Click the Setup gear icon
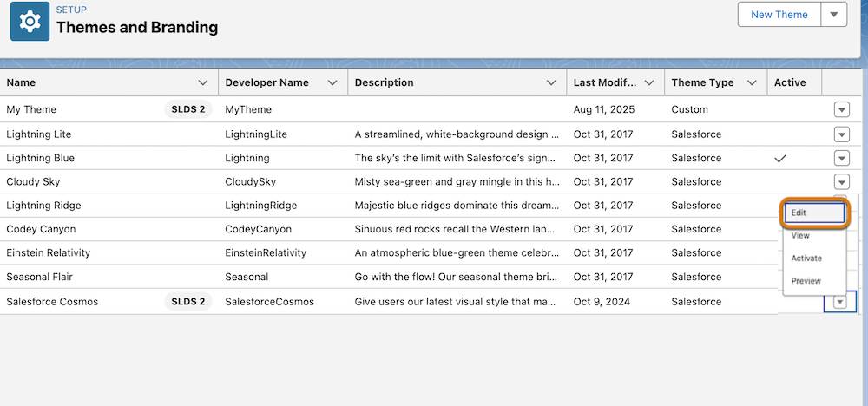The width and height of the screenshot is (868, 406). [x=30, y=22]
